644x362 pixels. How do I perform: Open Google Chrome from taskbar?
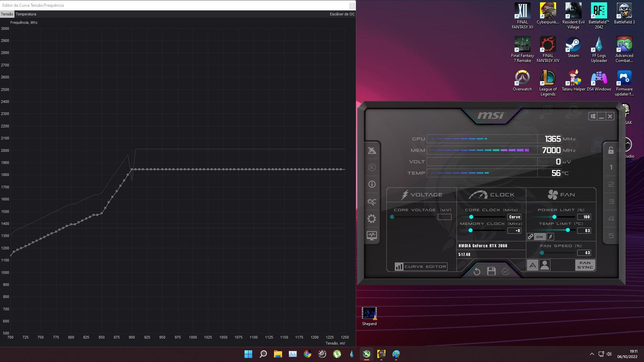pyautogui.click(x=308, y=354)
